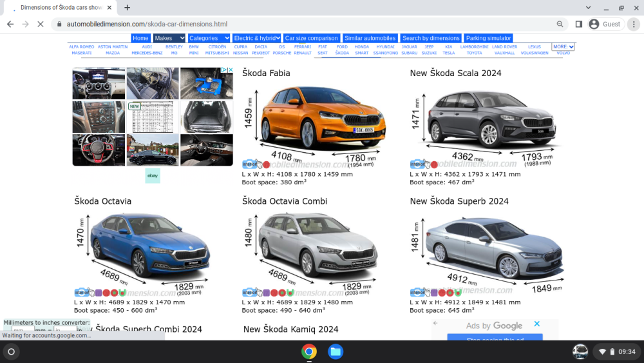Open a new tab with the plus button
This screenshot has width=644, height=363.
coord(128,7)
